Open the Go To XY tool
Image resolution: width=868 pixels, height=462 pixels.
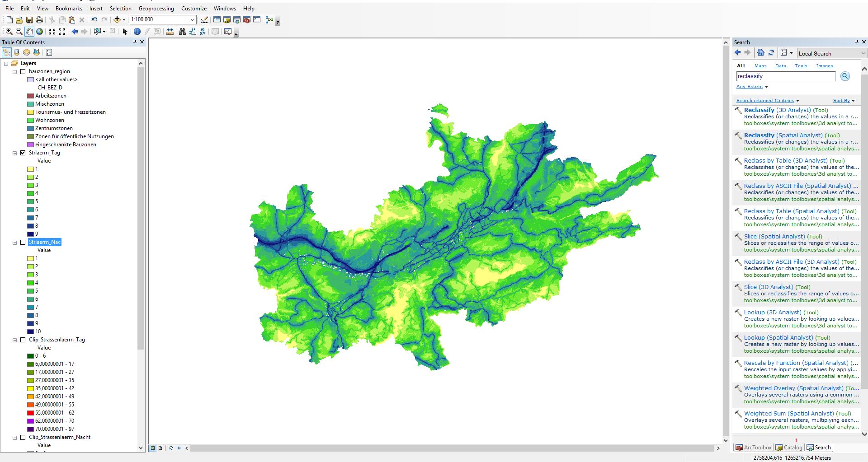click(x=203, y=32)
